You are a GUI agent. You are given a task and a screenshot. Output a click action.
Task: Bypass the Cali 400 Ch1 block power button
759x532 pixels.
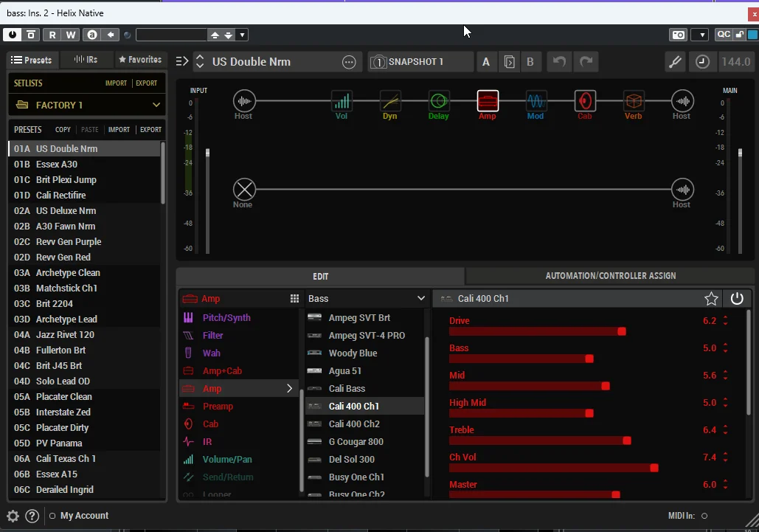point(737,299)
